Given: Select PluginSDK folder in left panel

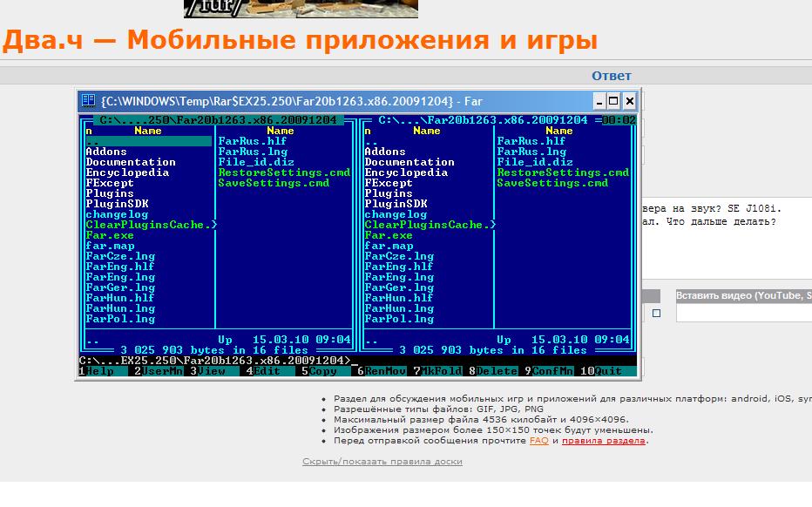Looking at the screenshot, I should 117,204.
